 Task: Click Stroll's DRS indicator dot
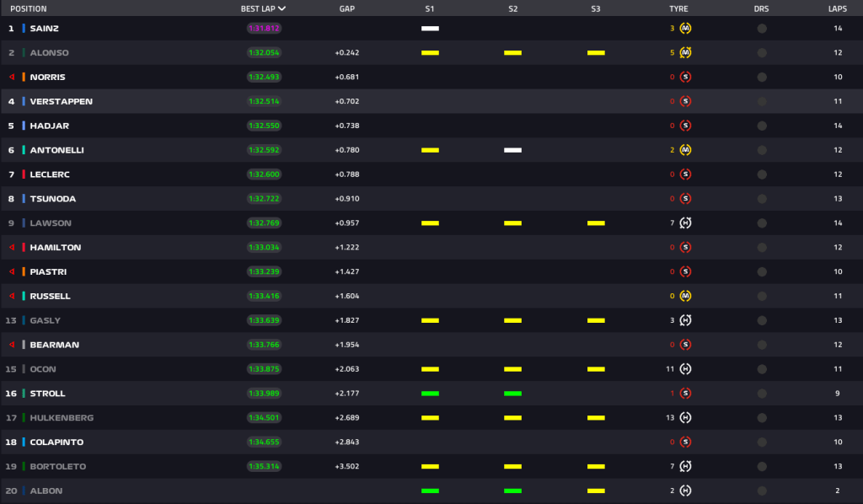tap(762, 394)
